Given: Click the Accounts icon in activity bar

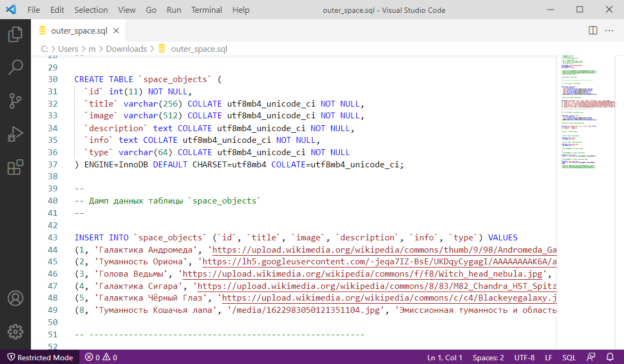Looking at the screenshot, I should point(15,298).
